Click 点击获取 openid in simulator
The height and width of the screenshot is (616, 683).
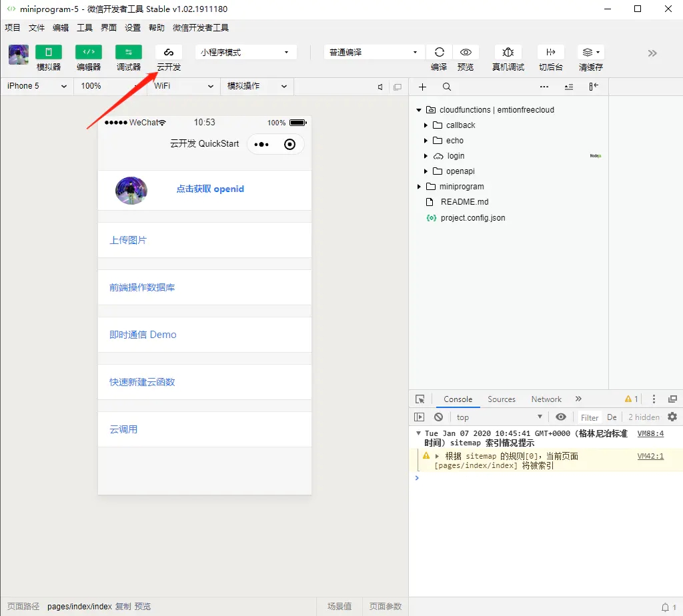[x=210, y=189]
